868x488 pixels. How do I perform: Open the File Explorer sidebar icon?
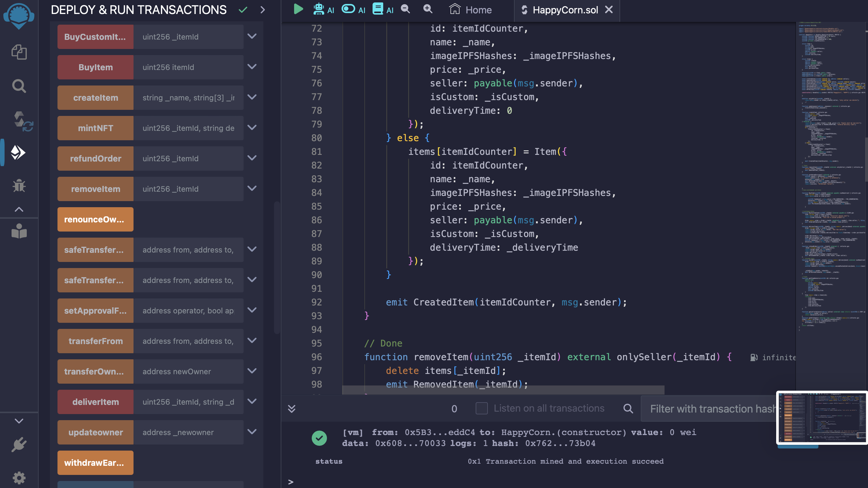pyautogui.click(x=19, y=52)
